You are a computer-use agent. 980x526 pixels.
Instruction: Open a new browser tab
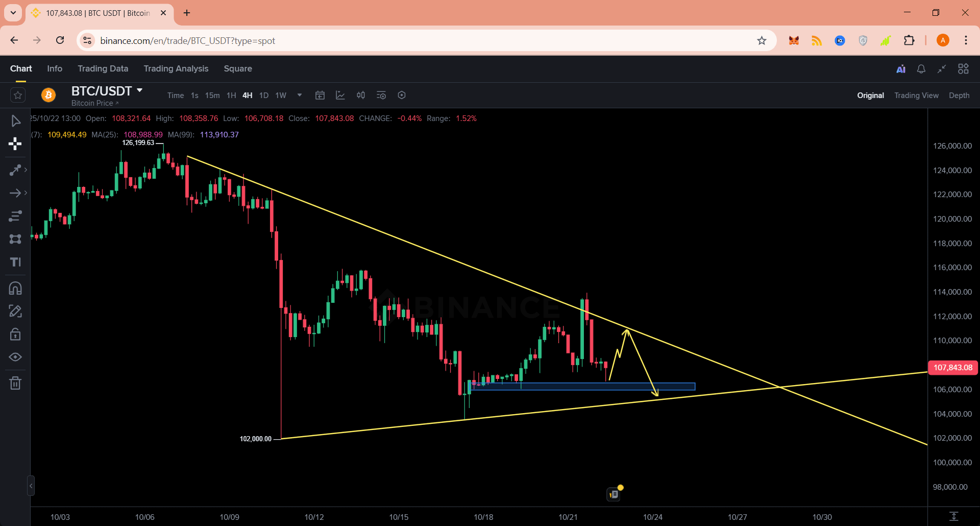(x=187, y=13)
